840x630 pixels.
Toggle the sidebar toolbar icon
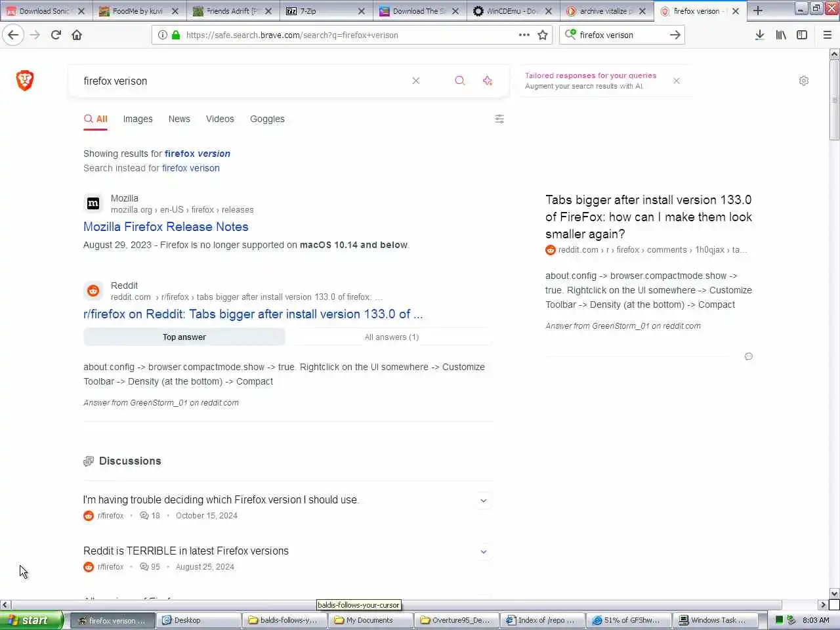[x=802, y=35]
